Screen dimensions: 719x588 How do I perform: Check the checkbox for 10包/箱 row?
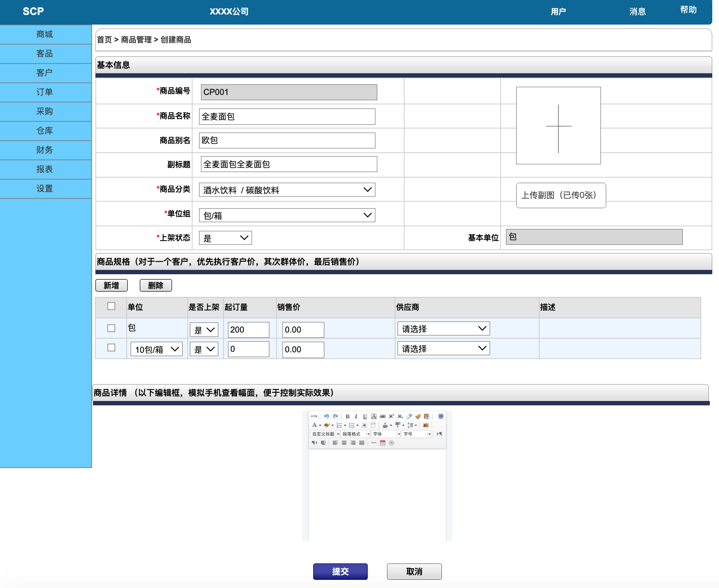(111, 347)
